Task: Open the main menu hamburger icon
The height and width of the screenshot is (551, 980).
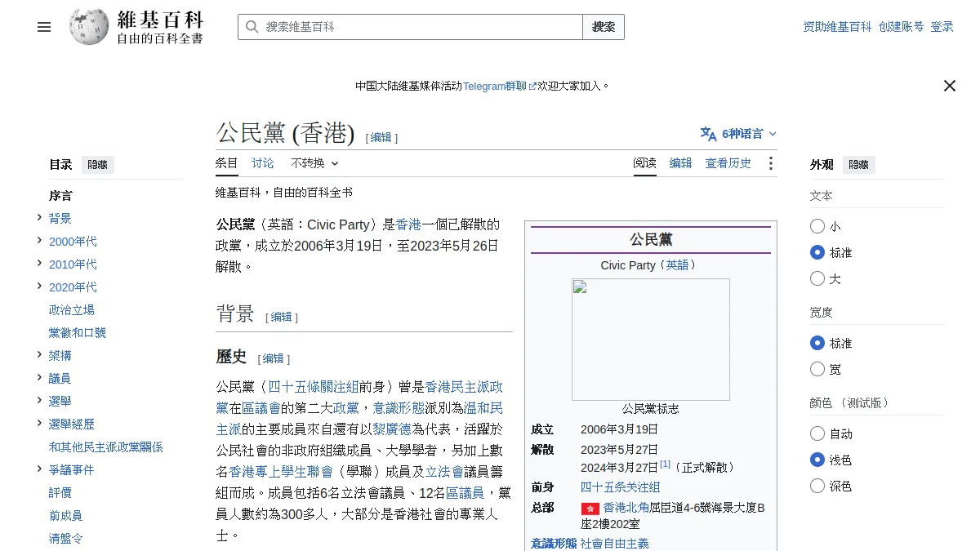Action: pos(44,27)
